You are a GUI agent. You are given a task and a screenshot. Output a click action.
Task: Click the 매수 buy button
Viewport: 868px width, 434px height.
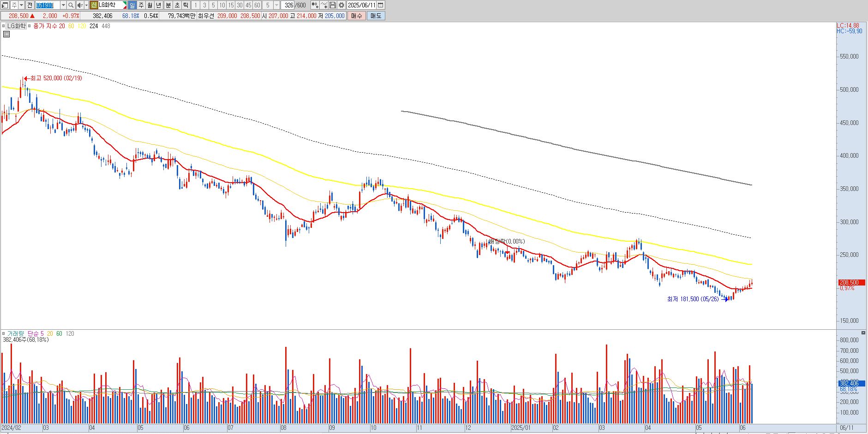pyautogui.click(x=356, y=16)
